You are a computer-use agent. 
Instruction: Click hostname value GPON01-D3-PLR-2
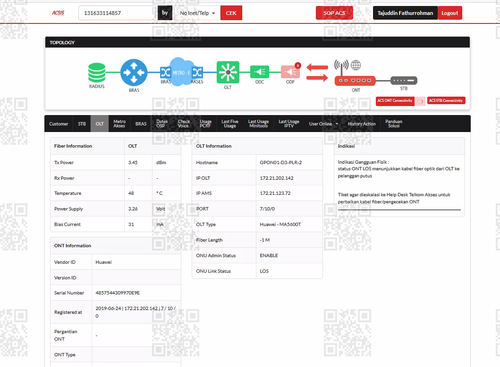(x=281, y=163)
